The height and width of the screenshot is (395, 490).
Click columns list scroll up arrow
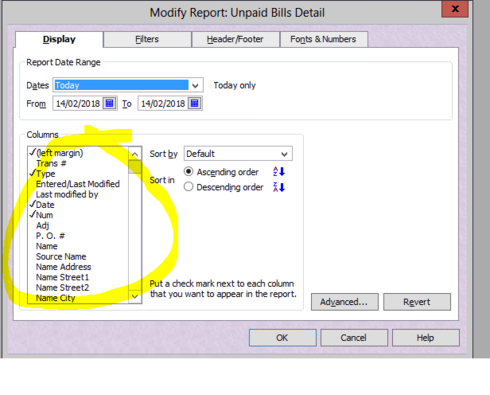(x=135, y=154)
